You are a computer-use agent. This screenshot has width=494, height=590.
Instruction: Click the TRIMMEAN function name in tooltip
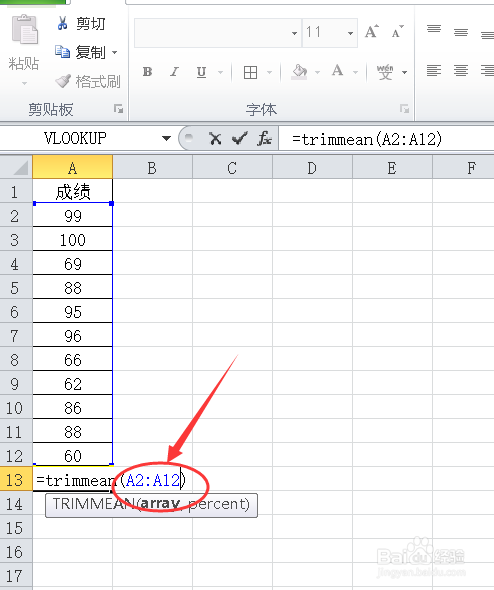click(94, 504)
